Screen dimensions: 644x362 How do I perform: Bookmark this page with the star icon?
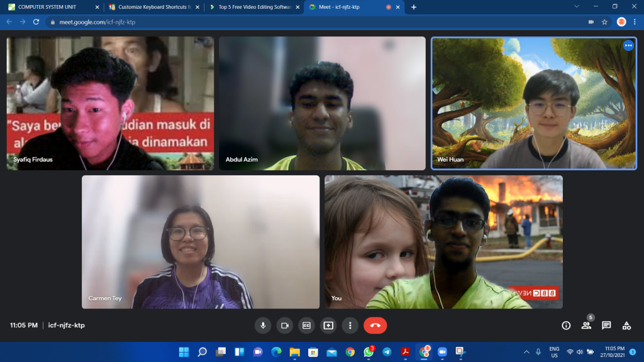(x=604, y=22)
